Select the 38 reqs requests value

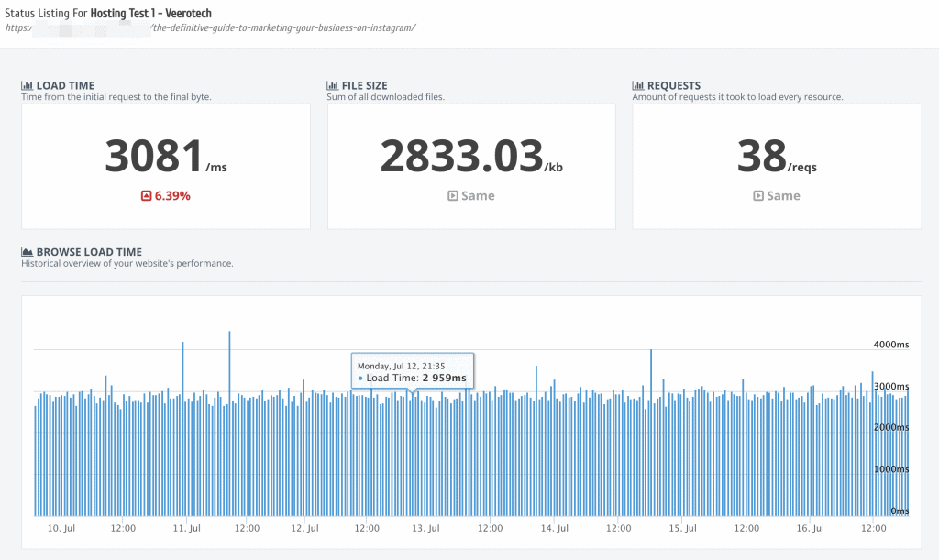click(762, 157)
